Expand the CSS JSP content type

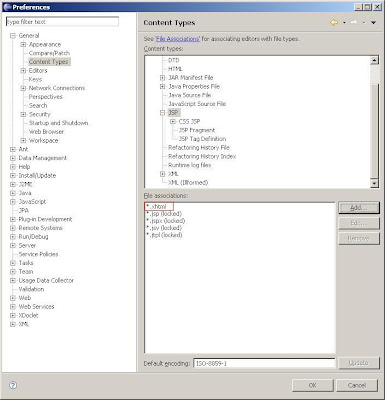173,122
